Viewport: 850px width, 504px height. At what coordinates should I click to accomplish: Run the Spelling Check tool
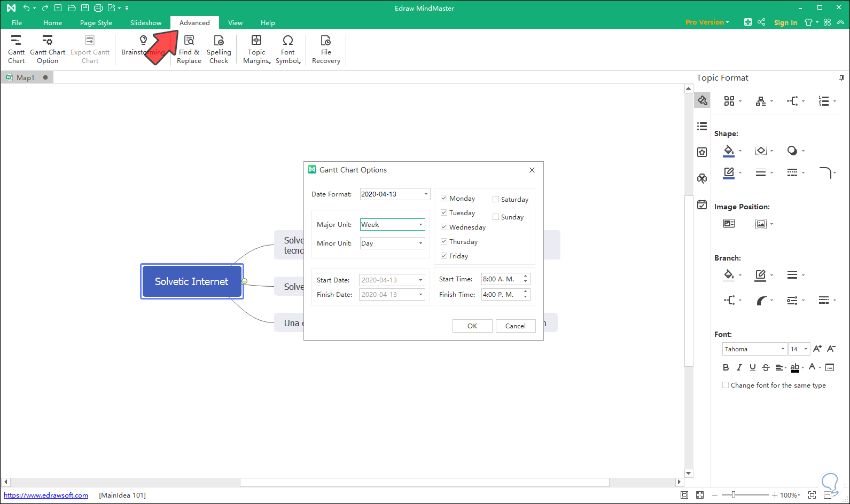click(x=219, y=49)
